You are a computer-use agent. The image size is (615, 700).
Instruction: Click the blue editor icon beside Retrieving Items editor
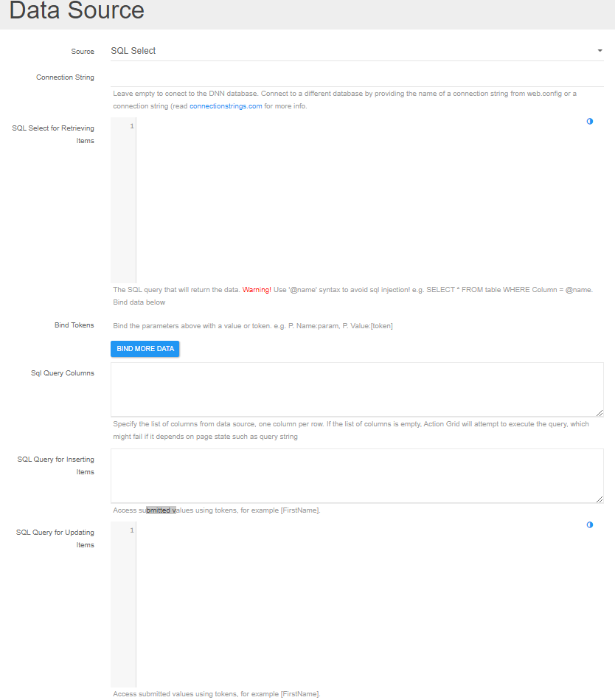[589, 121]
